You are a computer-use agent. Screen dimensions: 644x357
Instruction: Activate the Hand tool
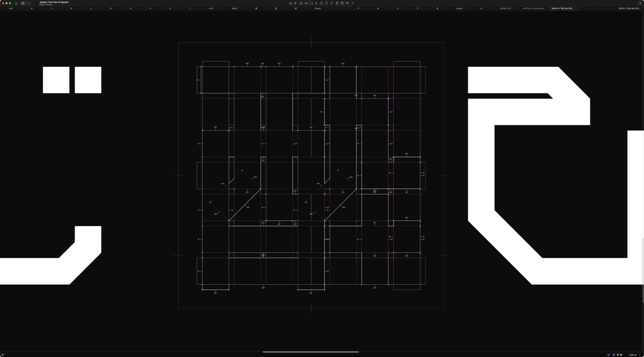tap(337, 3)
